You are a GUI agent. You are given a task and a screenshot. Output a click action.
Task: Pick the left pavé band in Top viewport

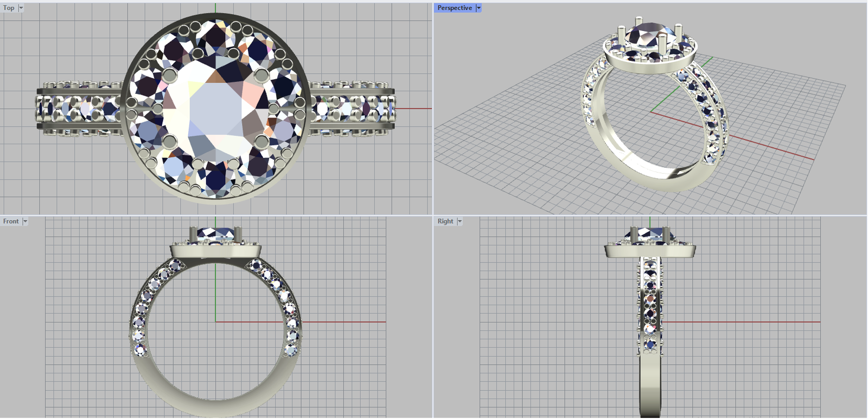[81, 109]
